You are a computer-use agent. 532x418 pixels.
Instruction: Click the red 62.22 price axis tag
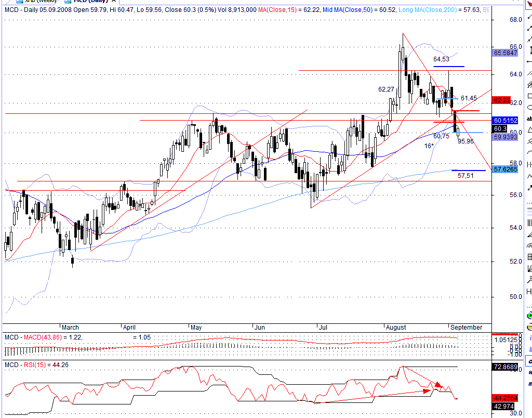(501, 100)
